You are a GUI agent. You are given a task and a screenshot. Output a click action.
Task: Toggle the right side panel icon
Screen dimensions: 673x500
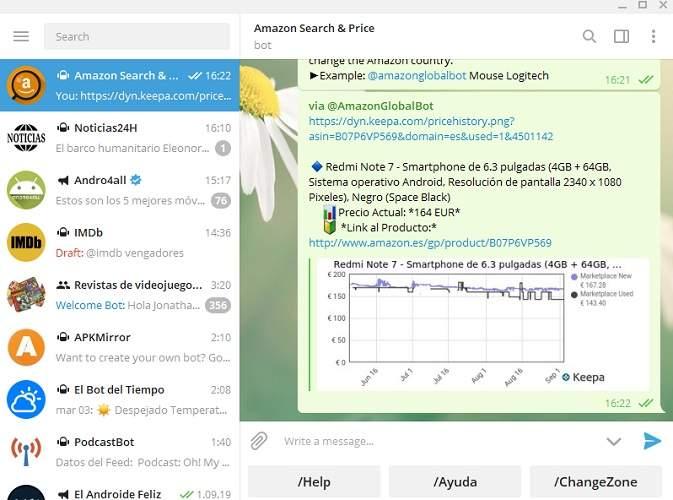tap(621, 37)
